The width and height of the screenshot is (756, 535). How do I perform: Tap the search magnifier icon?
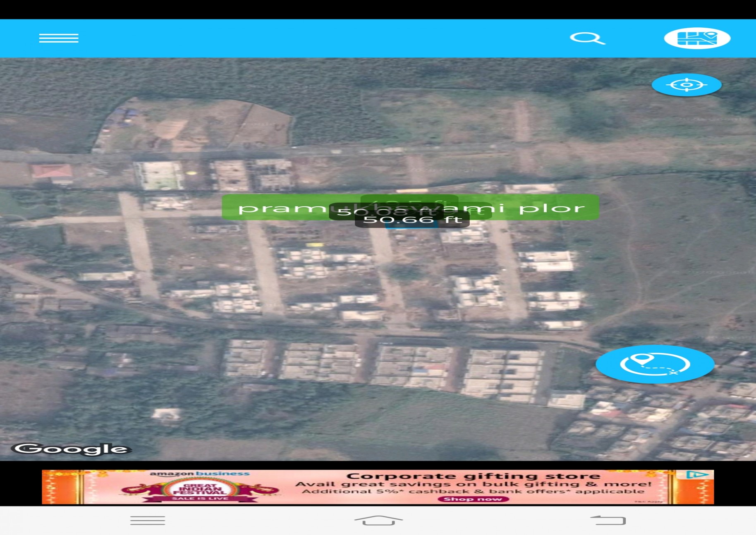click(x=587, y=38)
